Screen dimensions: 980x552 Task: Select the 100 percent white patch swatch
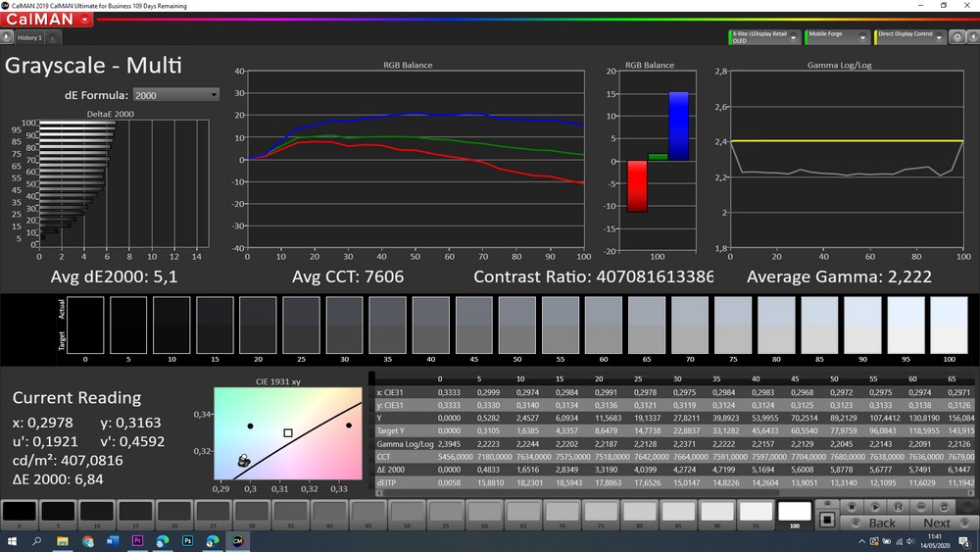pyautogui.click(x=795, y=513)
